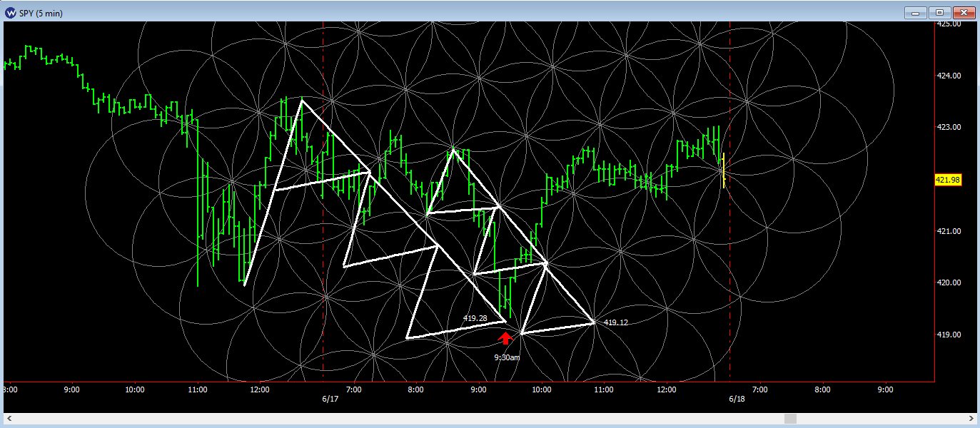980x428 pixels.
Task: Click the red arrow marker above 9:30am
Action: point(506,338)
